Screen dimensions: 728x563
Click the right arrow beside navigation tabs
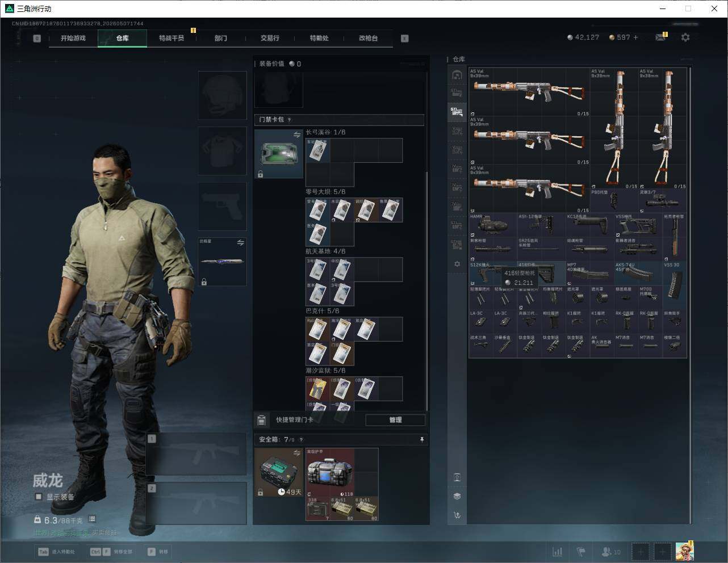(405, 39)
